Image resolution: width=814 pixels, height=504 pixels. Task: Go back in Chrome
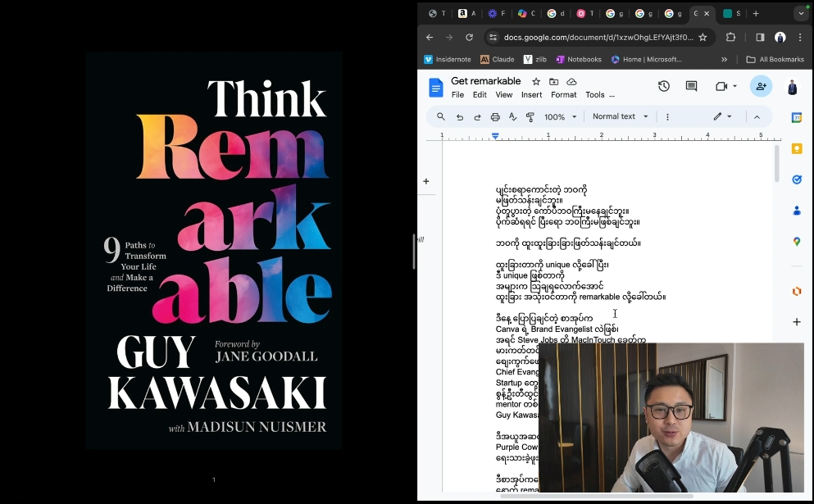pos(430,38)
